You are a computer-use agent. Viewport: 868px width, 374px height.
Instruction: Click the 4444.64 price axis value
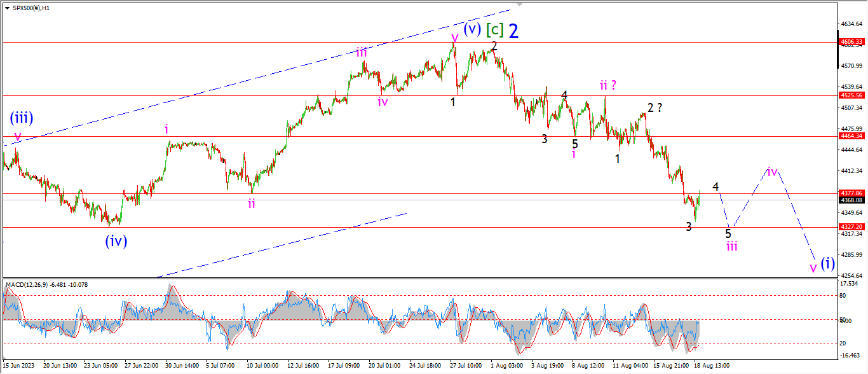852,150
